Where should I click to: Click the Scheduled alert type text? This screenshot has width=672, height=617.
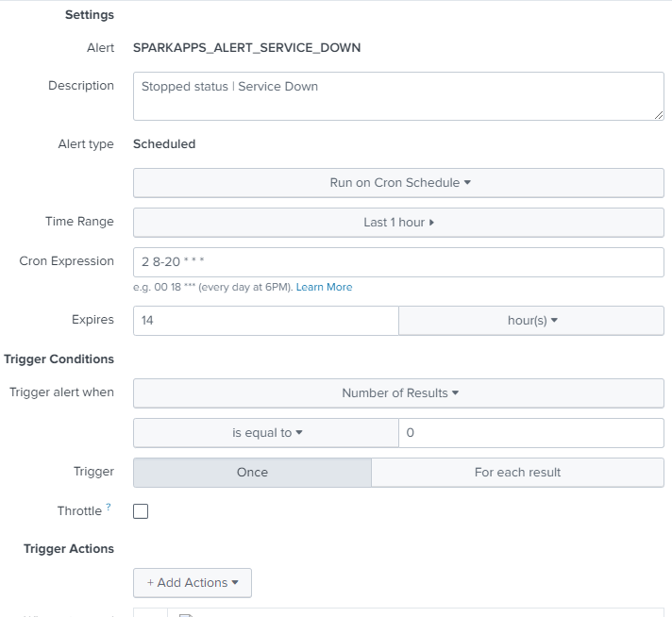tap(164, 144)
